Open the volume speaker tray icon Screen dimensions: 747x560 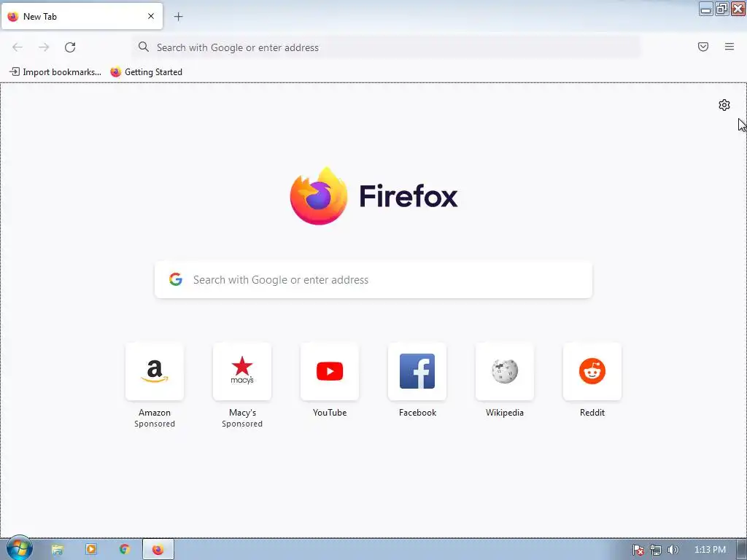(673, 550)
